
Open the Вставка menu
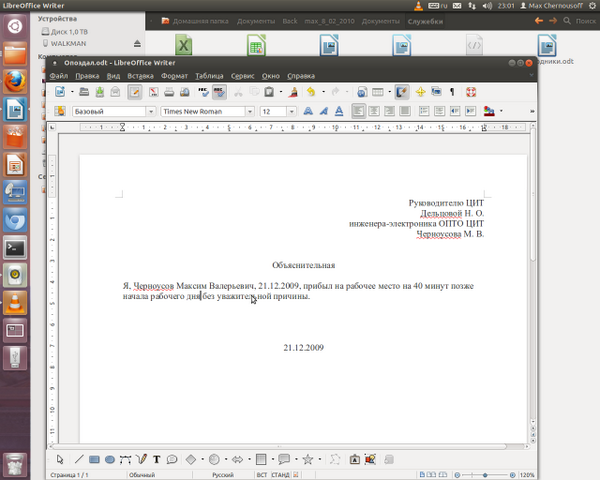click(140, 76)
